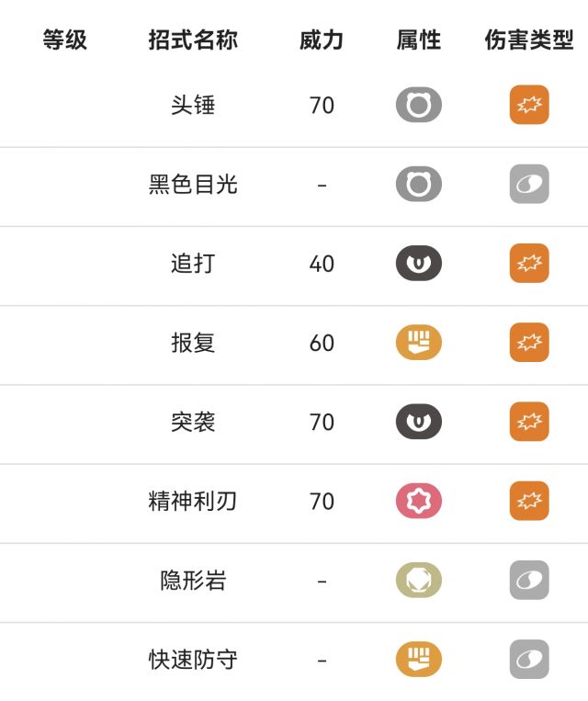Click the 招式名称 column header
Viewport: 588px width, 701px height.
(193, 40)
